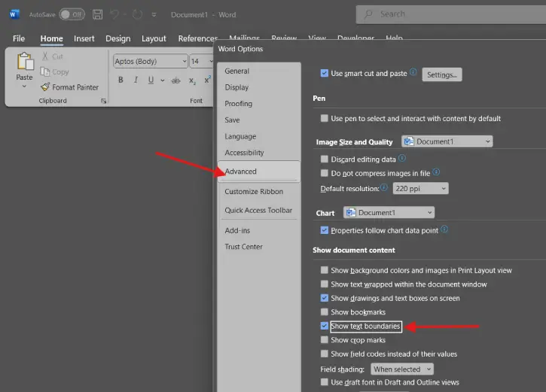
Task: Switch to the References tab
Action: click(x=198, y=38)
